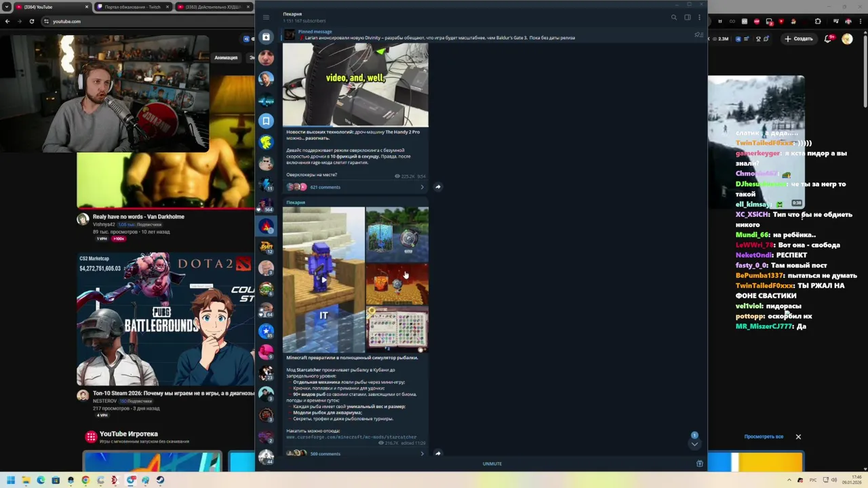Open chat with 564 unread badge
Viewport: 868px width, 488px height.
pyautogui.click(x=266, y=205)
